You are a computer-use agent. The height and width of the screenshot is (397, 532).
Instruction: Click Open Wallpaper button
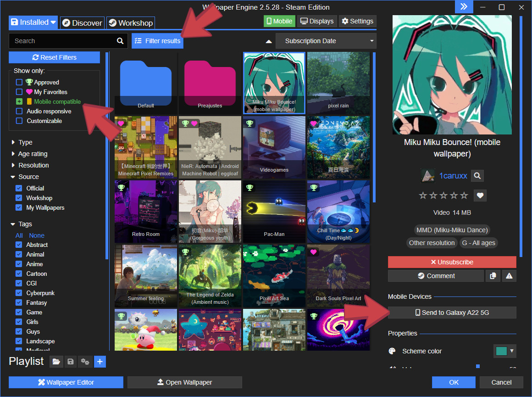tap(184, 382)
